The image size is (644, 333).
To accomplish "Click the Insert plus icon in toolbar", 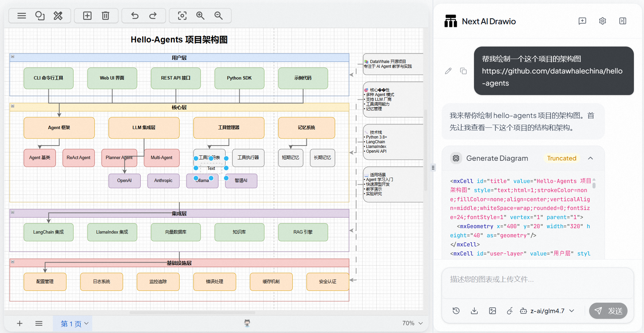I will click(x=87, y=16).
